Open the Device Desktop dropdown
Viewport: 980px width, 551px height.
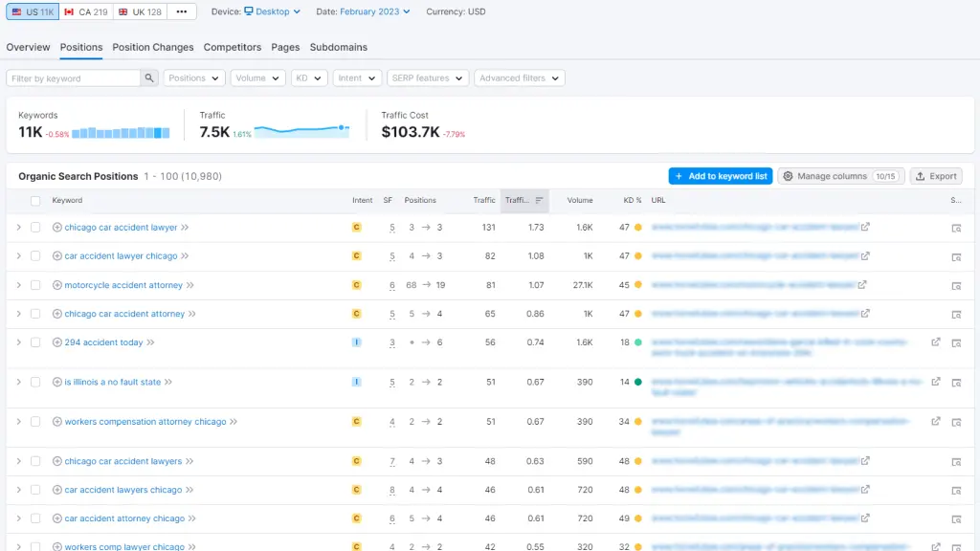pyautogui.click(x=272, y=11)
